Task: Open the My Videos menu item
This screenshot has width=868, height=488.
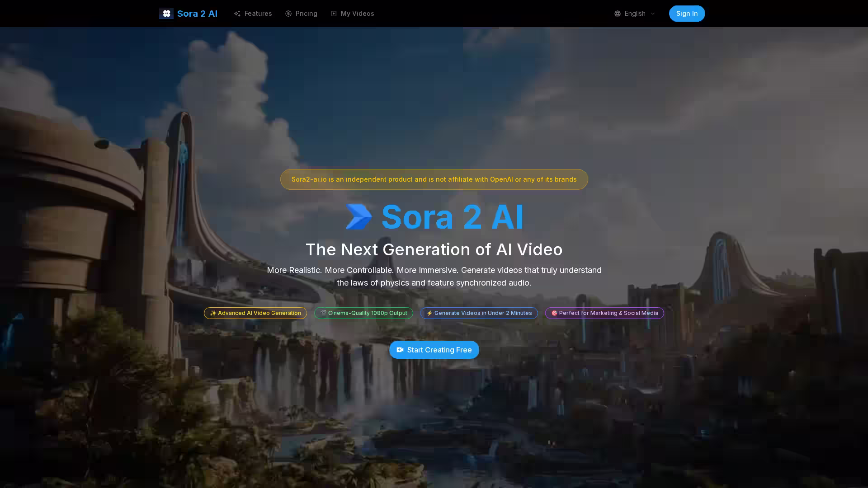Action: pos(357,14)
